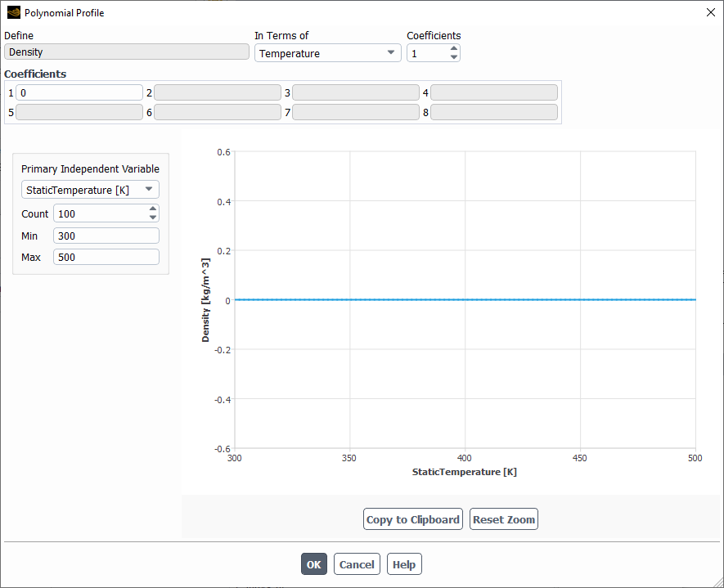Edit coefficient 1 input field
Image resolution: width=724 pixels, height=588 pixels.
click(79, 92)
